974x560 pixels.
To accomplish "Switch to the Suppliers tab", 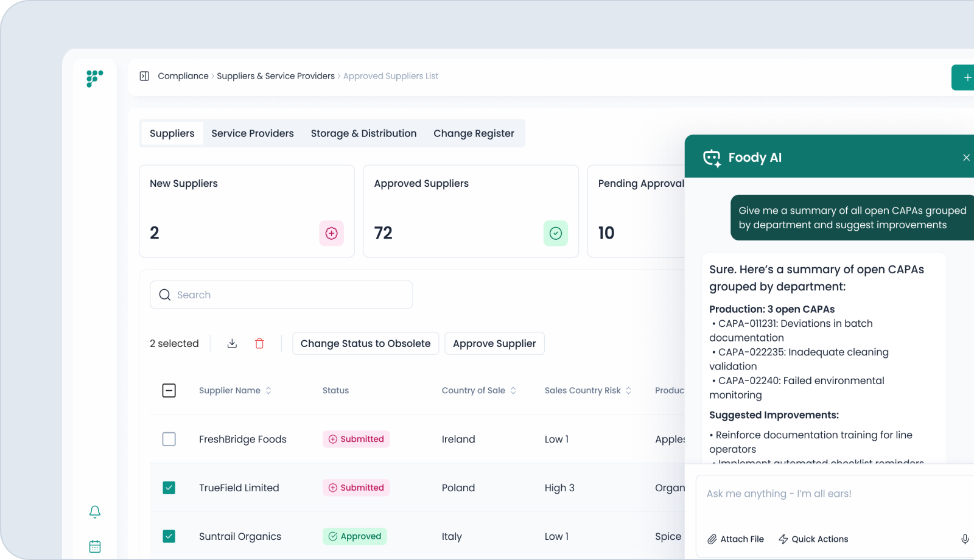I will coord(172,133).
